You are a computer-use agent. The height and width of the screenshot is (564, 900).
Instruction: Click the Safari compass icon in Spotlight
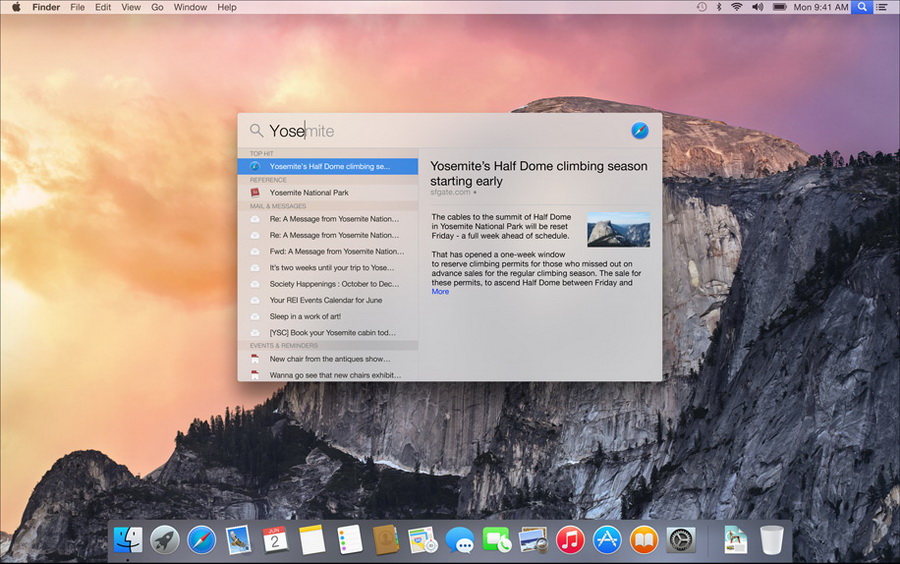(x=639, y=130)
